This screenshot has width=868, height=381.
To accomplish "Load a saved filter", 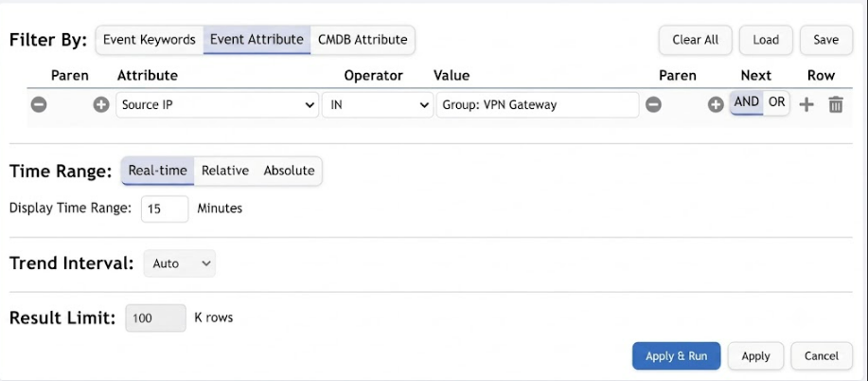I will [x=766, y=40].
